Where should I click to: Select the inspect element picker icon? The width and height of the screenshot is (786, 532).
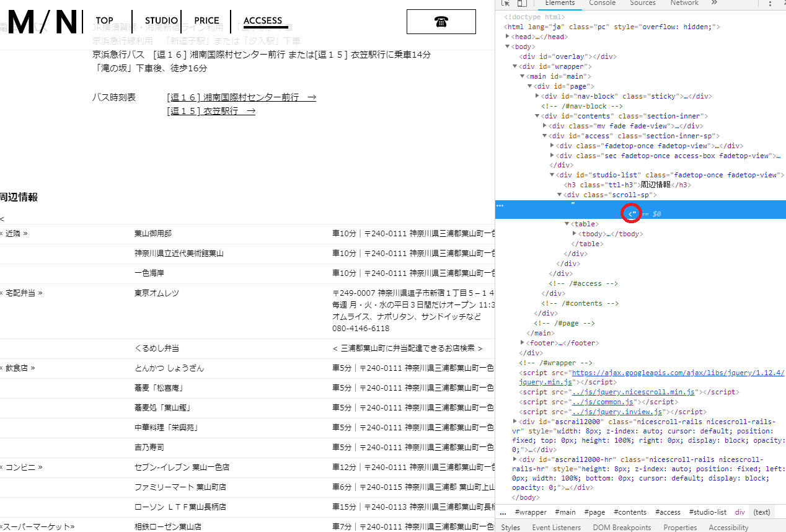click(x=505, y=3)
